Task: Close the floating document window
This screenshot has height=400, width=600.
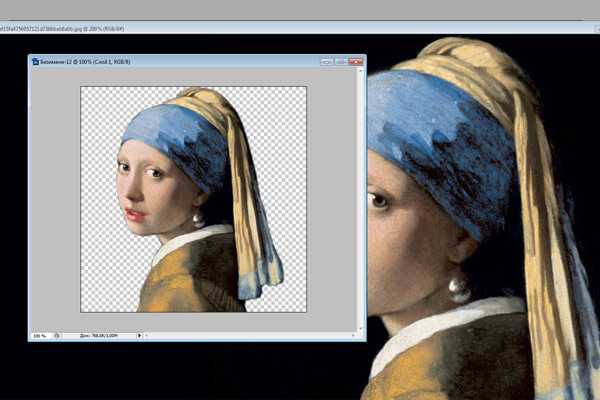Action: [x=355, y=61]
